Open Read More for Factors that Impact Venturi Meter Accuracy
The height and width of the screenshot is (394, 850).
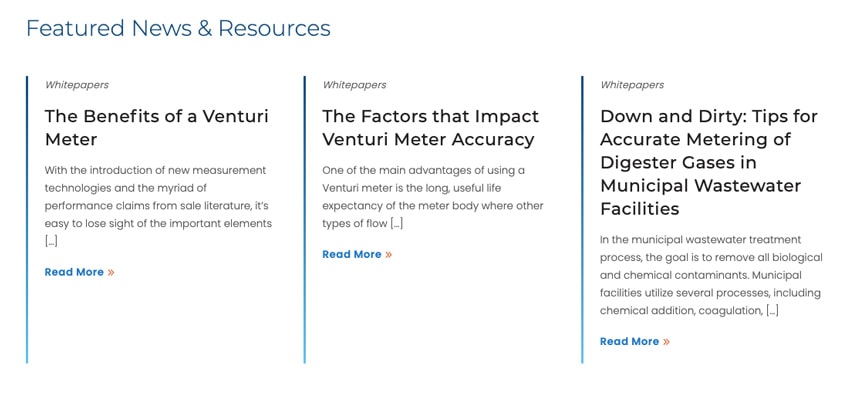352,254
